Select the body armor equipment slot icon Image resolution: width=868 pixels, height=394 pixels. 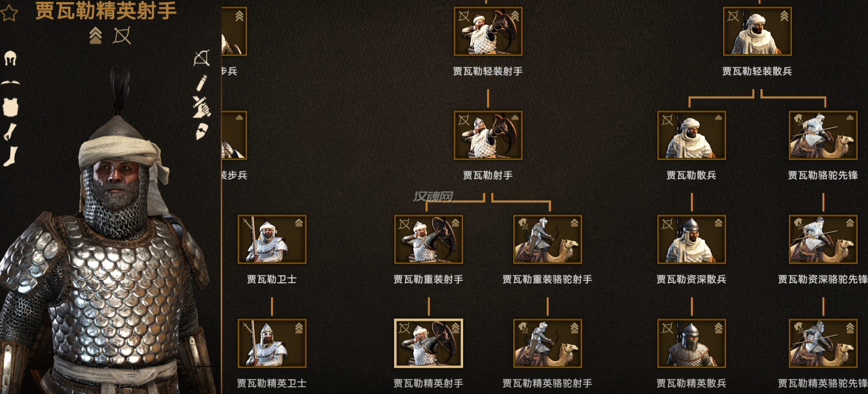point(10,107)
